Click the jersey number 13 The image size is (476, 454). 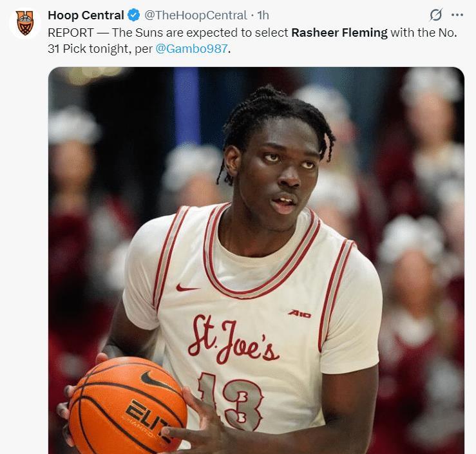pyautogui.click(x=230, y=401)
